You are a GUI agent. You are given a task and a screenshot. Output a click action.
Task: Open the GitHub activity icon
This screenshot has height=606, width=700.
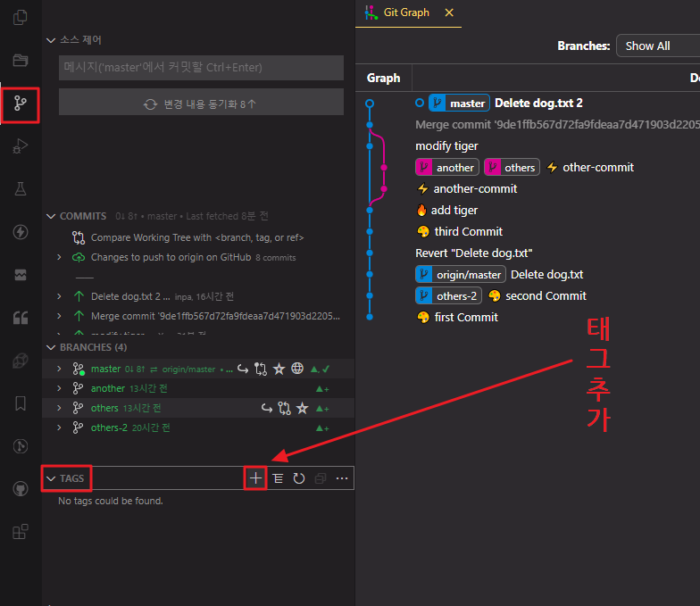click(20, 489)
